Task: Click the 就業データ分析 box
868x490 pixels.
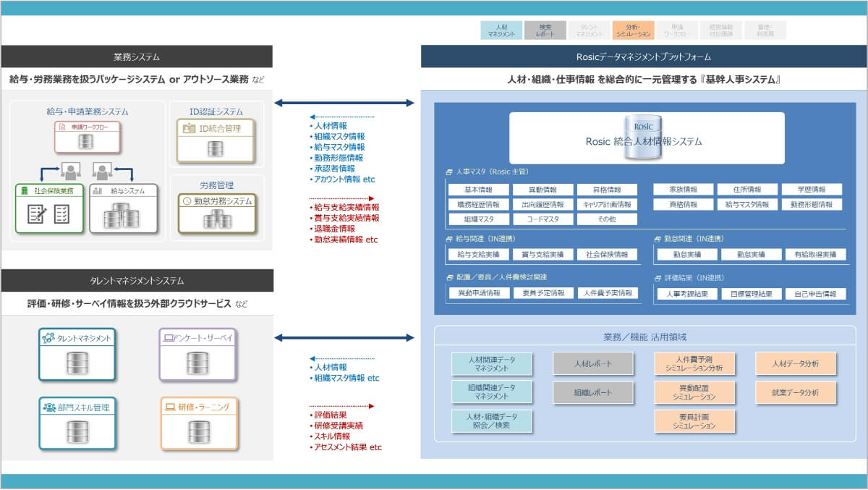Action: pos(796,392)
